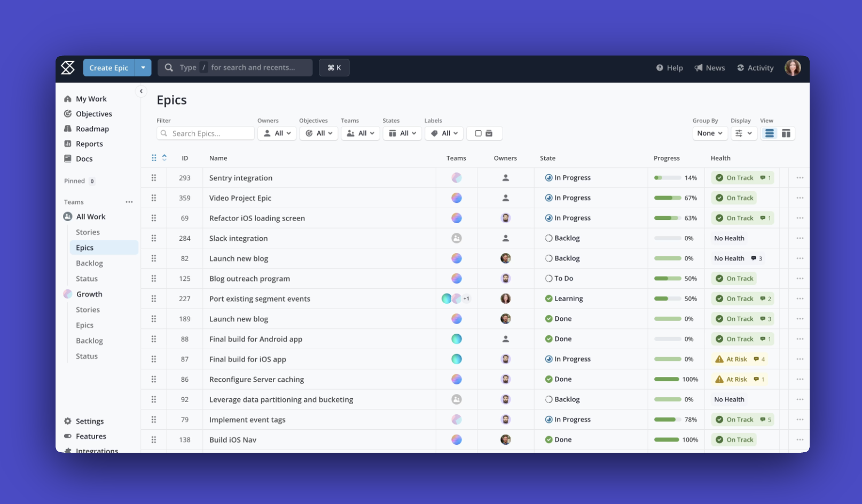Open the Owners filter
The height and width of the screenshot is (504, 862).
pyautogui.click(x=277, y=133)
